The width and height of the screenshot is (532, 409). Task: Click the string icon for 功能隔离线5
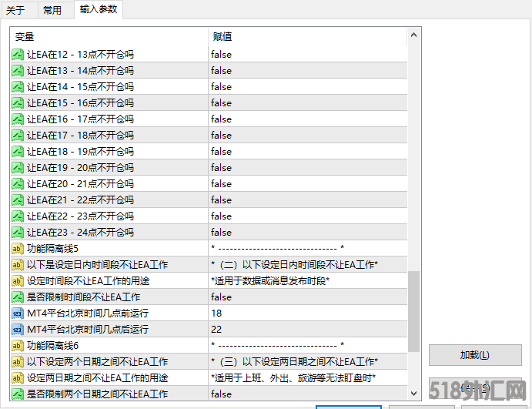[x=18, y=249]
